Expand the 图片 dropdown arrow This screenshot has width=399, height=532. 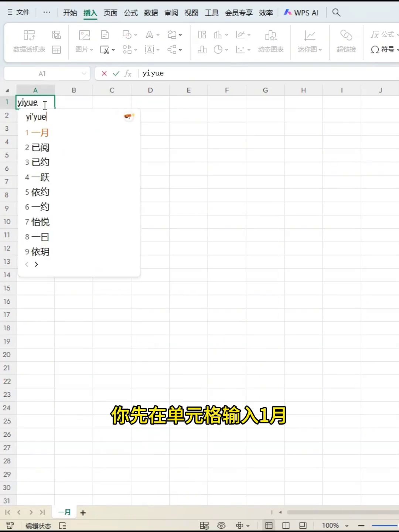tap(92, 50)
